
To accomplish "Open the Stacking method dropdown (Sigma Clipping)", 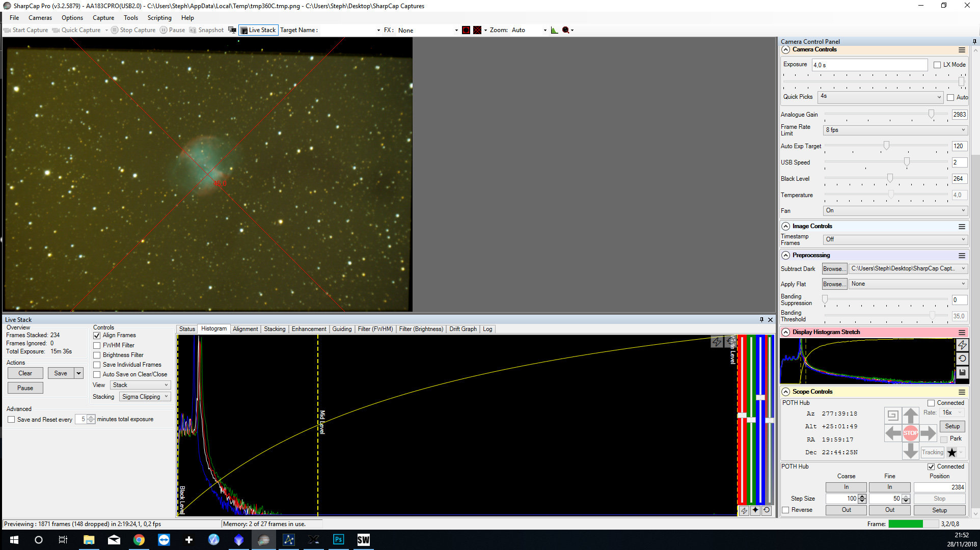I will (x=145, y=397).
